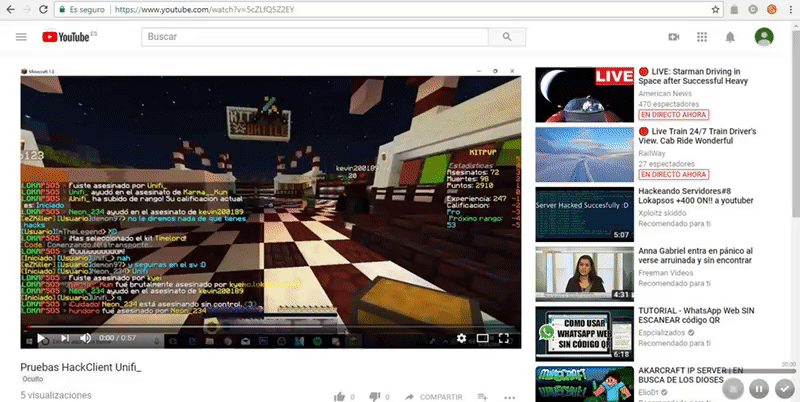The height and width of the screenshot is (402, 800).
Task: Toggle theater mode in player
Action: 483,338
